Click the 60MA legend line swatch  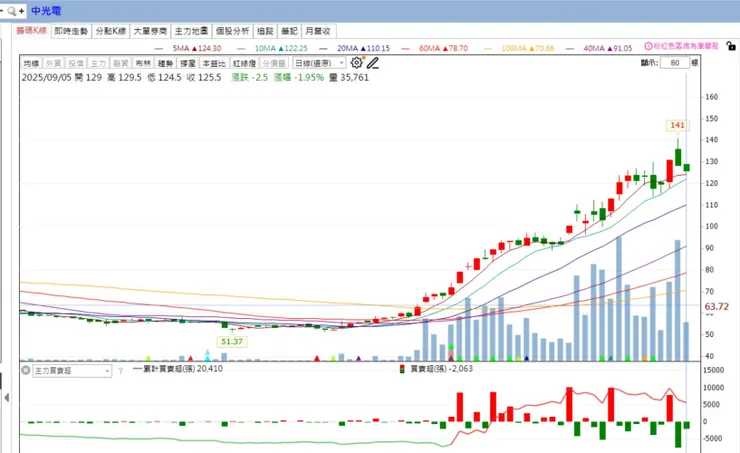pyautogui.click(x=405, y=49)
